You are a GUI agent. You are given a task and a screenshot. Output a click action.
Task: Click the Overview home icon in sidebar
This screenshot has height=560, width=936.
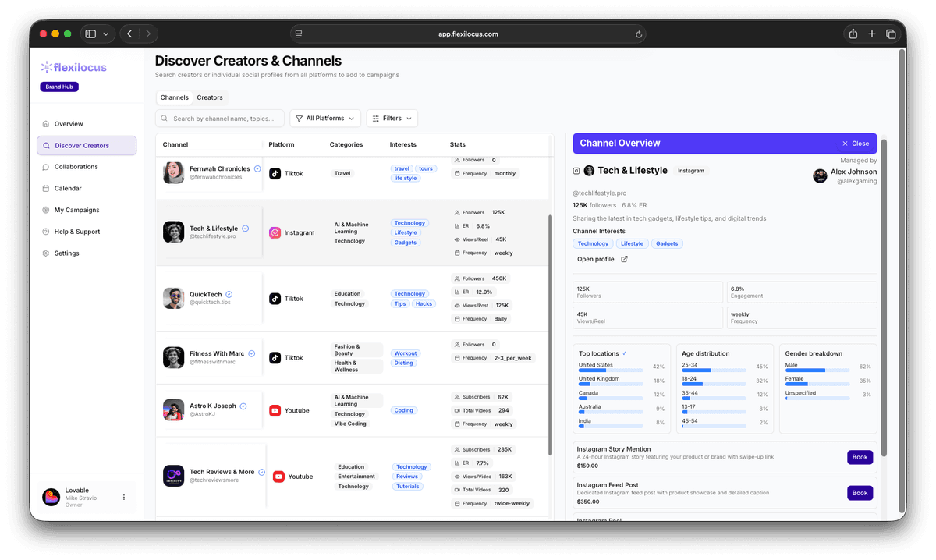[46, 124]
